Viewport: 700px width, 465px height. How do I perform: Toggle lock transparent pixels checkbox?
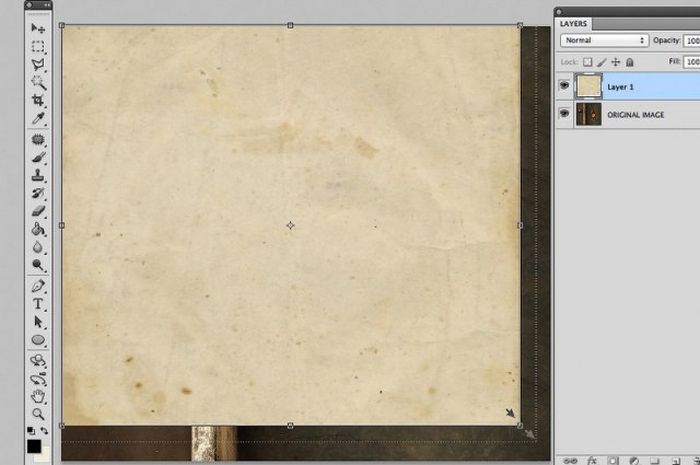[588, 62]
